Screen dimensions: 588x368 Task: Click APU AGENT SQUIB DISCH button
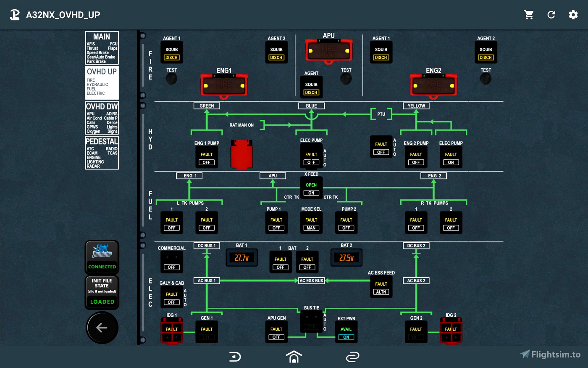311,87
